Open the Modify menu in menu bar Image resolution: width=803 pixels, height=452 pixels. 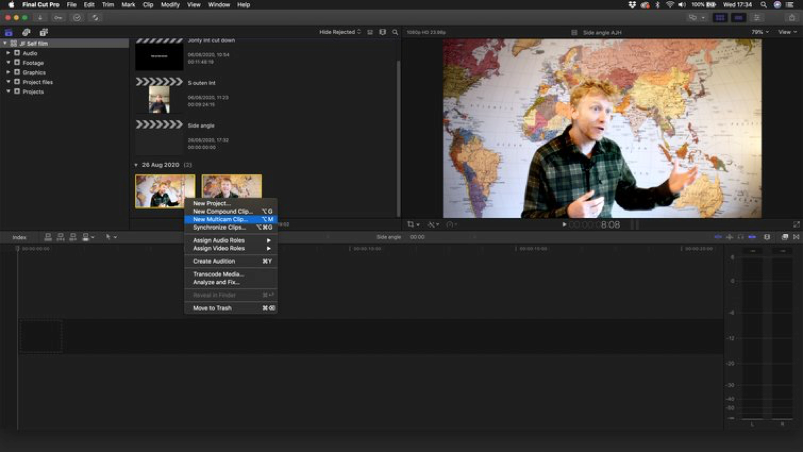[x=170, y=5]
